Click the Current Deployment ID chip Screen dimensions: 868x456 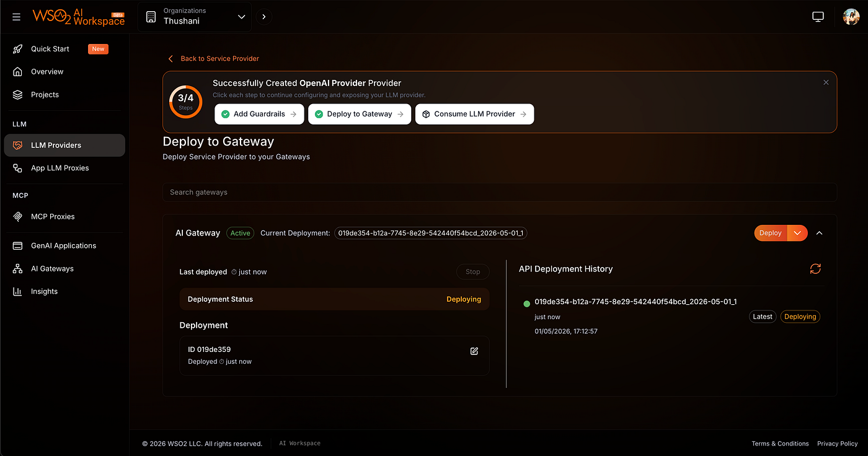pyautogui.click(x=431, y=233)
